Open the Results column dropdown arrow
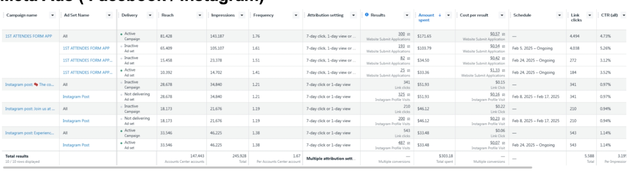644x175 pixels. (407, 15)
